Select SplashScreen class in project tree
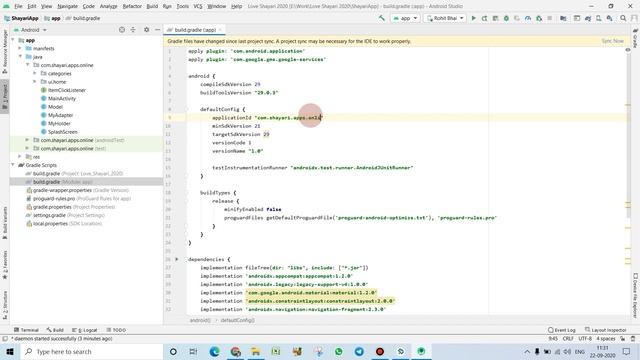640x360 pixels. click(62, 132)
